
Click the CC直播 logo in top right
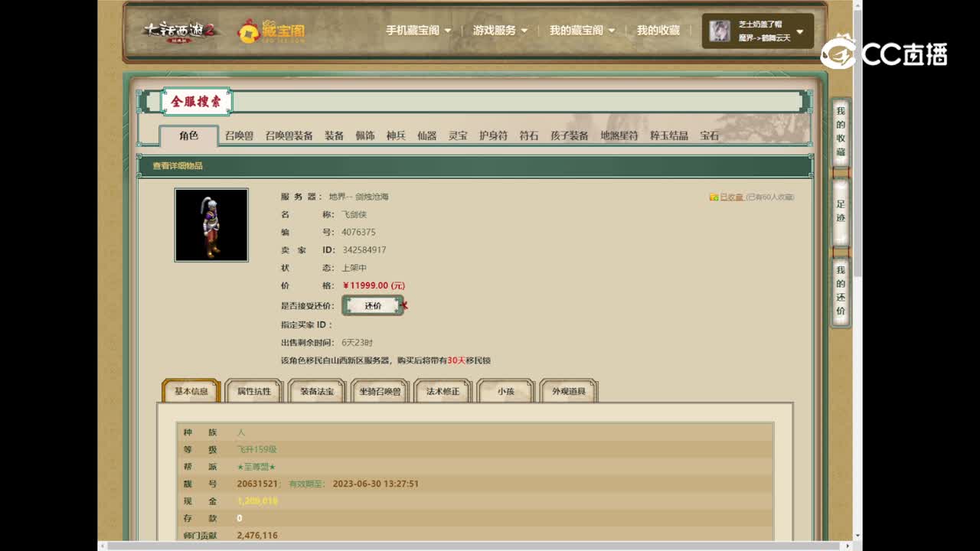[x=885, y=54]
